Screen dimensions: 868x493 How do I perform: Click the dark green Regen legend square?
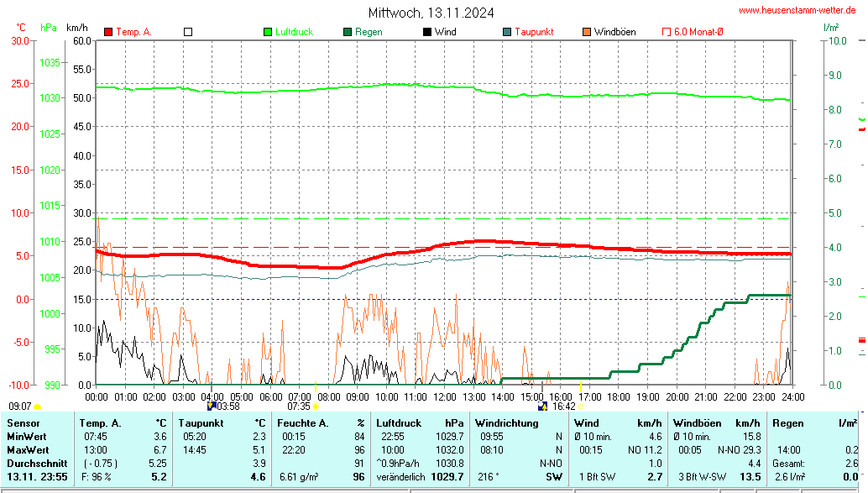click(348, 32)
